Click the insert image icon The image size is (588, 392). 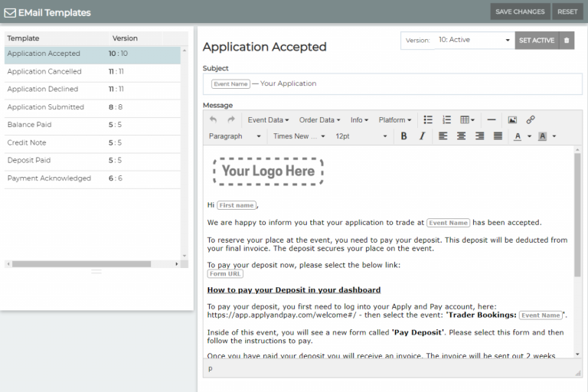[x=512, y=120]
